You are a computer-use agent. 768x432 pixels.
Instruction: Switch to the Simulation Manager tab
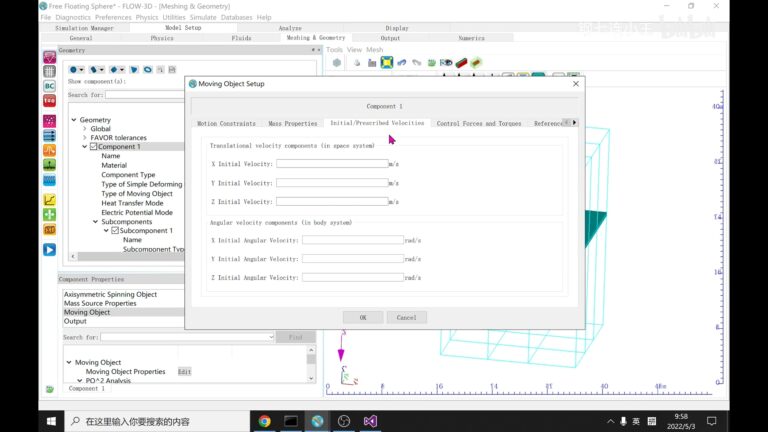point(84,28)
